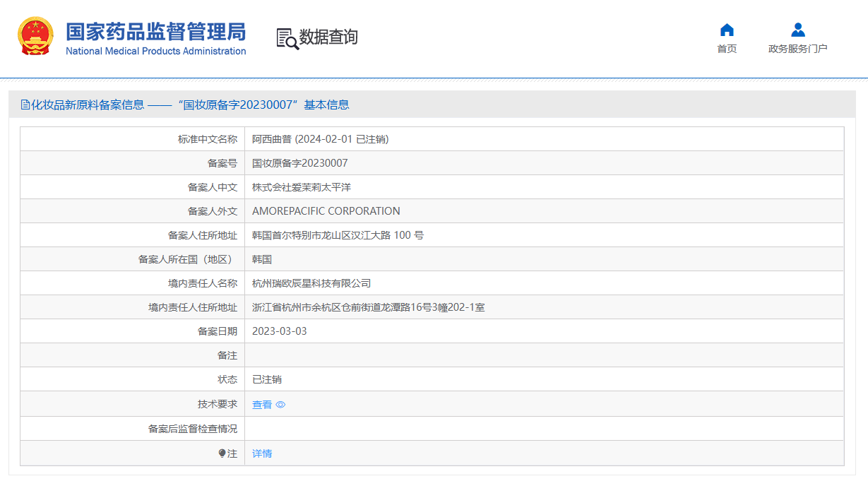Click the document icon before 化妆品新原料备案信息

(x=25, y=105)
